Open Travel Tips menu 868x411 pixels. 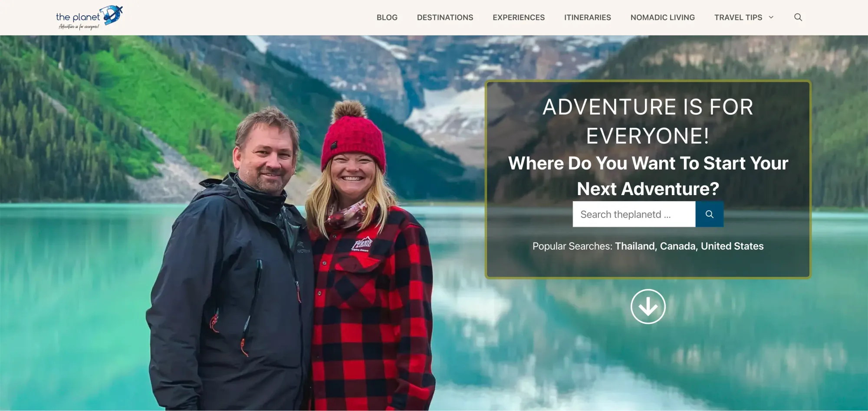click(x=738, y=17)
